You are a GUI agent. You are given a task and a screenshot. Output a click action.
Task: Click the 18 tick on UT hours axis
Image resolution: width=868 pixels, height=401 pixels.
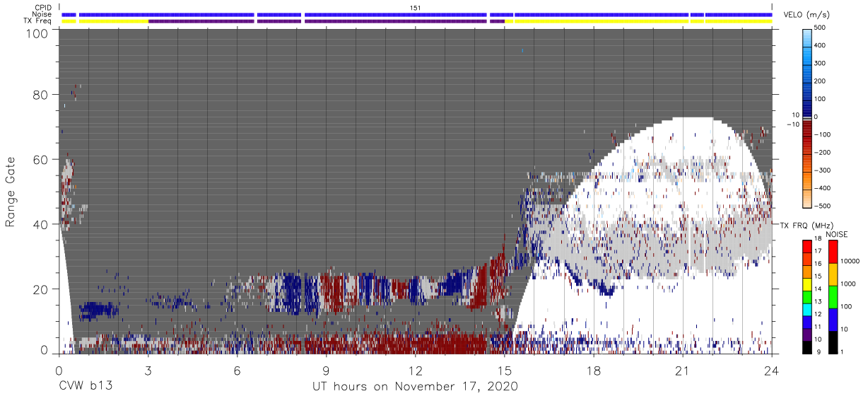click(594, 369)
